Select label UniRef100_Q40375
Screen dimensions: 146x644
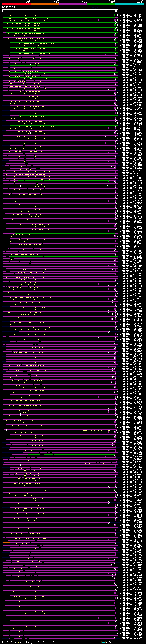(x=131, y=77)
